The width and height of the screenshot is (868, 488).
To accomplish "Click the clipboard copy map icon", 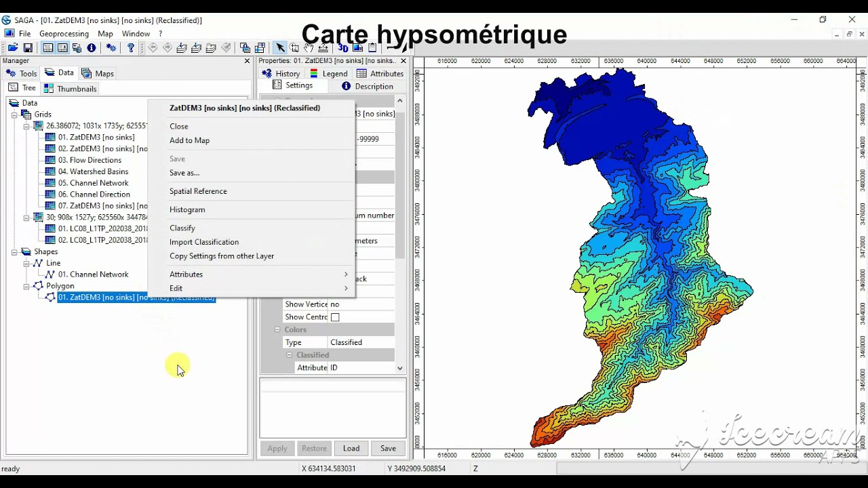I will click(373, 47).
